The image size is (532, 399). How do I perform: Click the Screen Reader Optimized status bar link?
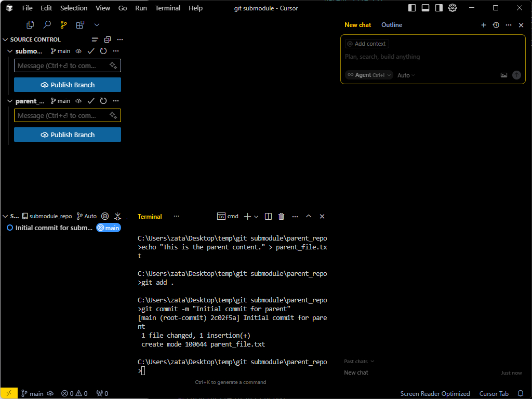[435, 393]
